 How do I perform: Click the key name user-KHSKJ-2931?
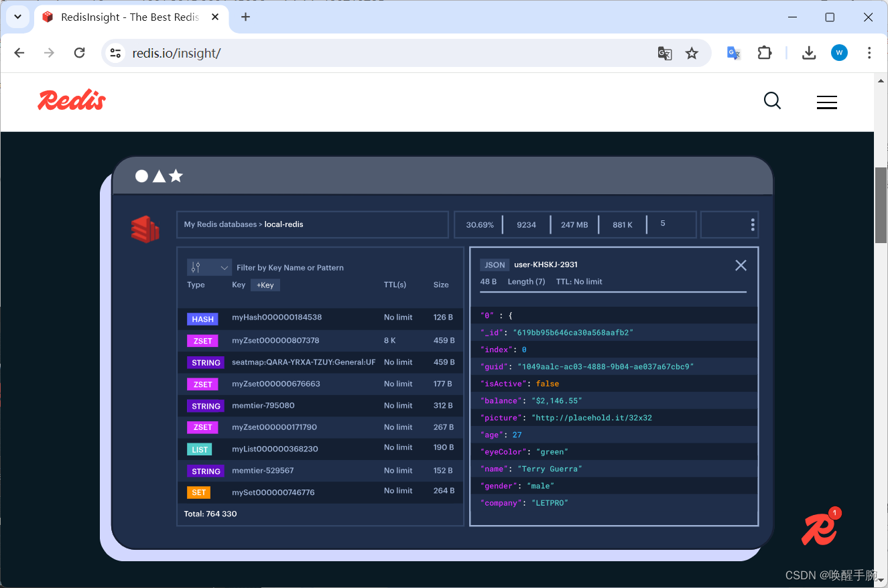point(546,265)
